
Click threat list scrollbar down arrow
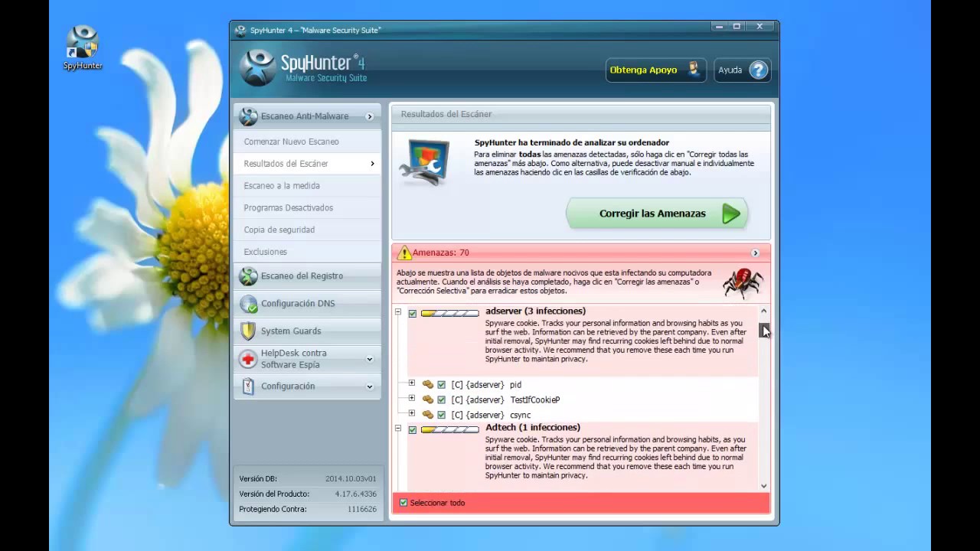[763, 486]
